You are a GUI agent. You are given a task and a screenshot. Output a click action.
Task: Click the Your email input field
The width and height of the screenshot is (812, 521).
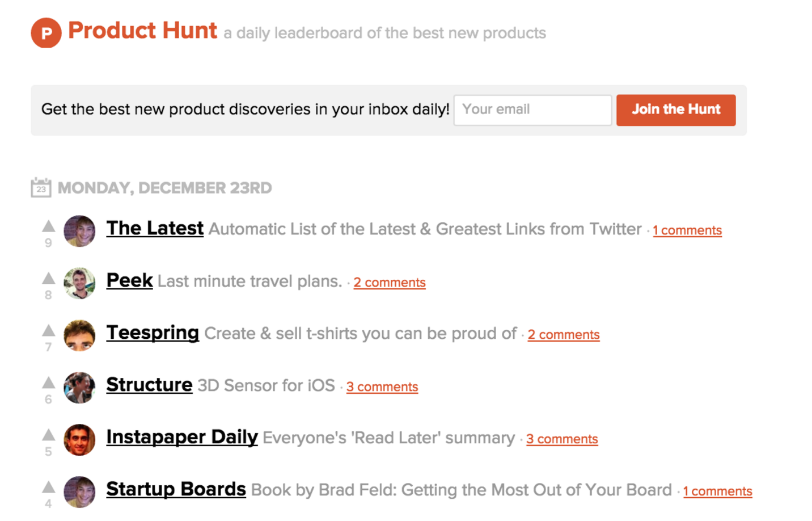[532, 110]
